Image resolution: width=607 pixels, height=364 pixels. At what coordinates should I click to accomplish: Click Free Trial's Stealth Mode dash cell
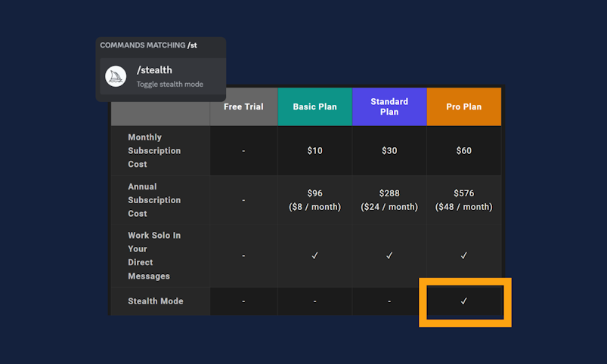tap(243, 301)
